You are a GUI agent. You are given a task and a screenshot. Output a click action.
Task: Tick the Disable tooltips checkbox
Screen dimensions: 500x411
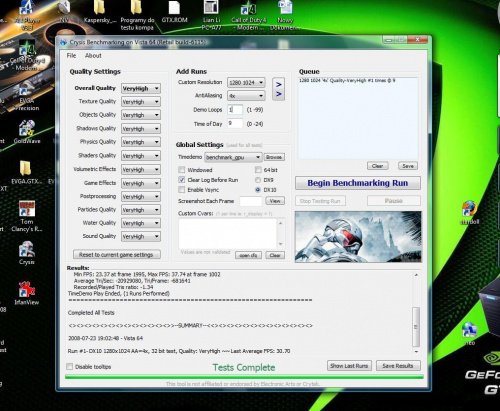click(x=70, y=367)
